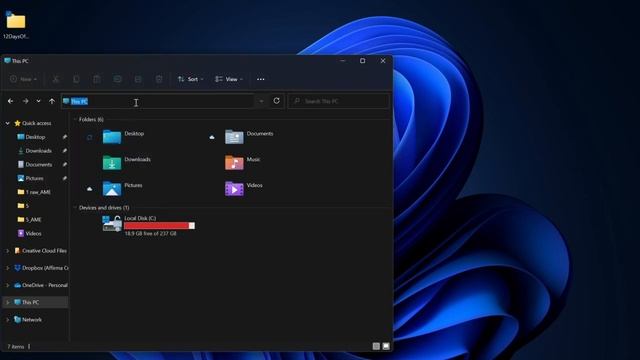Open recent locations chevron
This screenshot has height=360, width=640.
(x=38, y=101)
